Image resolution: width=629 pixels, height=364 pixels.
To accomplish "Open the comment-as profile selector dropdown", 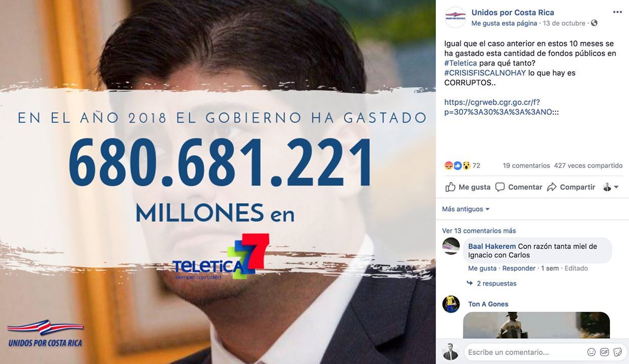I will (611, 187).
